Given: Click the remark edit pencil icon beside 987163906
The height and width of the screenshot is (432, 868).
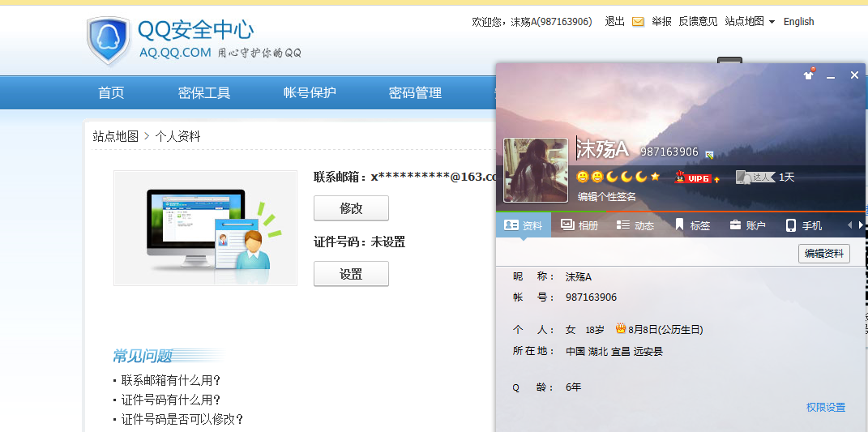Looking at the screenshot, I should [710, 155].
